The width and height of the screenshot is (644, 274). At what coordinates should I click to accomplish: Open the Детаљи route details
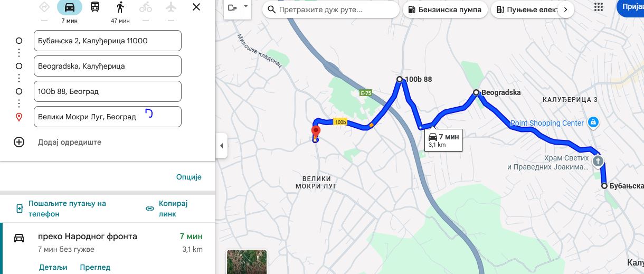(53, 267)
